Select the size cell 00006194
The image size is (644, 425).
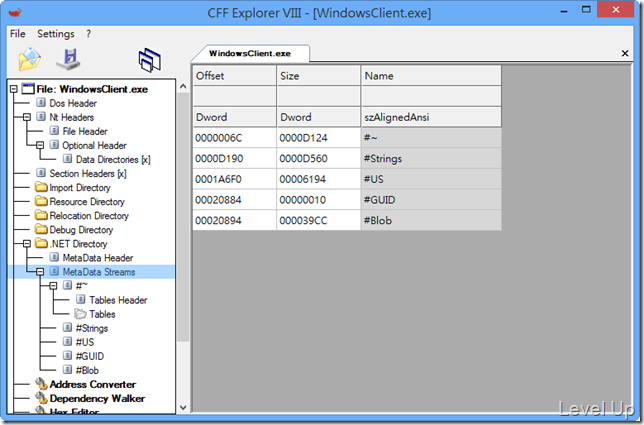(x=319, y=179)
